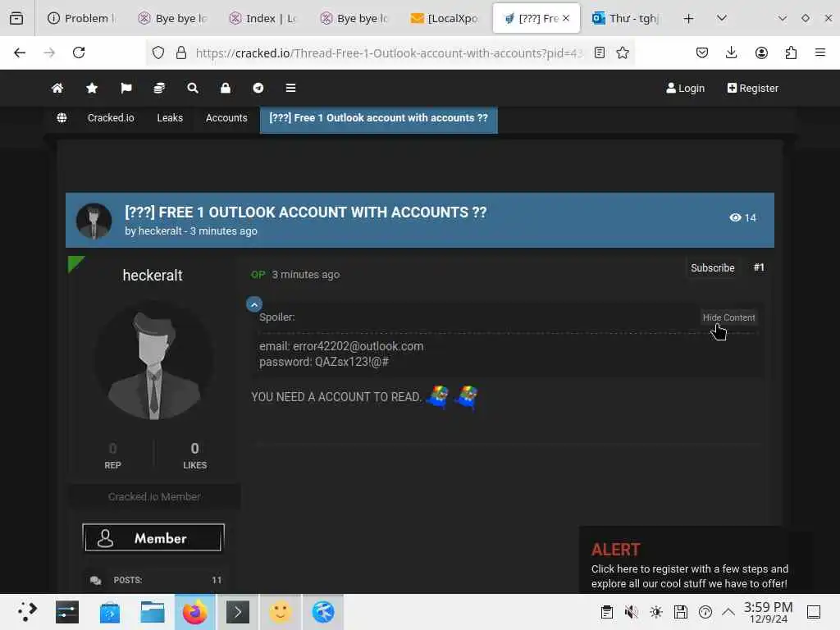Go forward in browser history

(49, 52)
